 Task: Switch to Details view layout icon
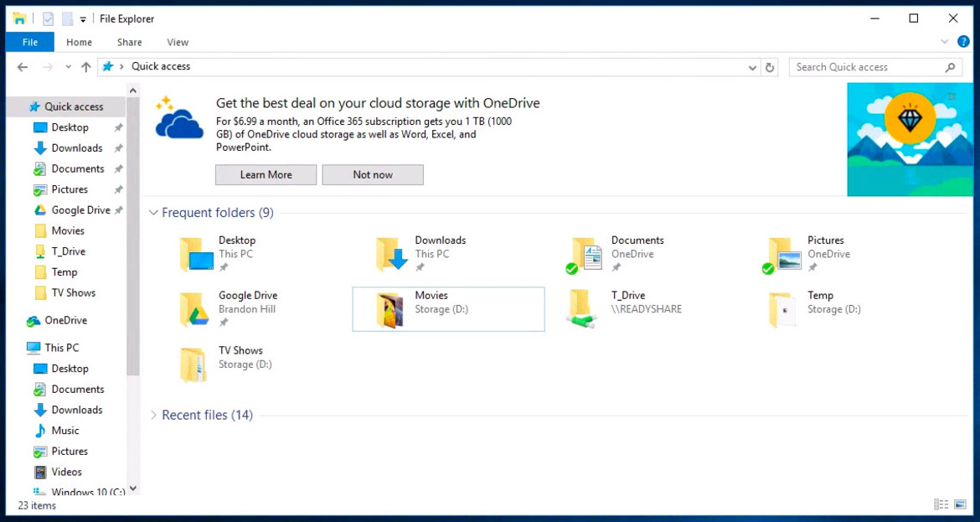pyautogui.click(x=941, y=504)
